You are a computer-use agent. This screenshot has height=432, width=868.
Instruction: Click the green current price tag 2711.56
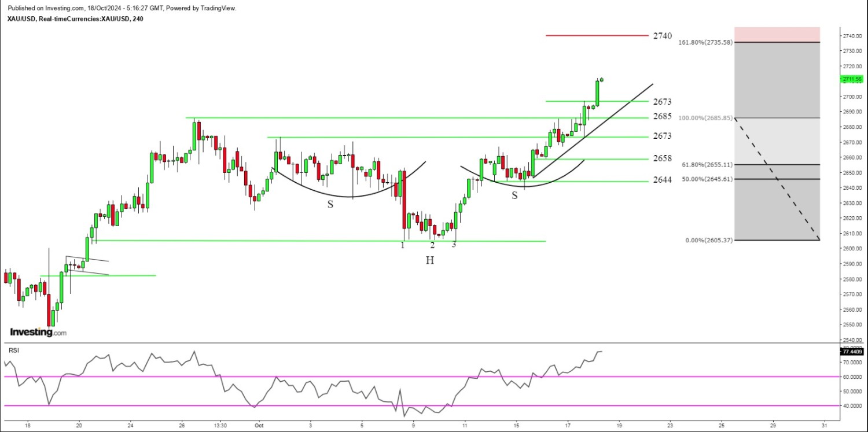[x=852, y=79]
